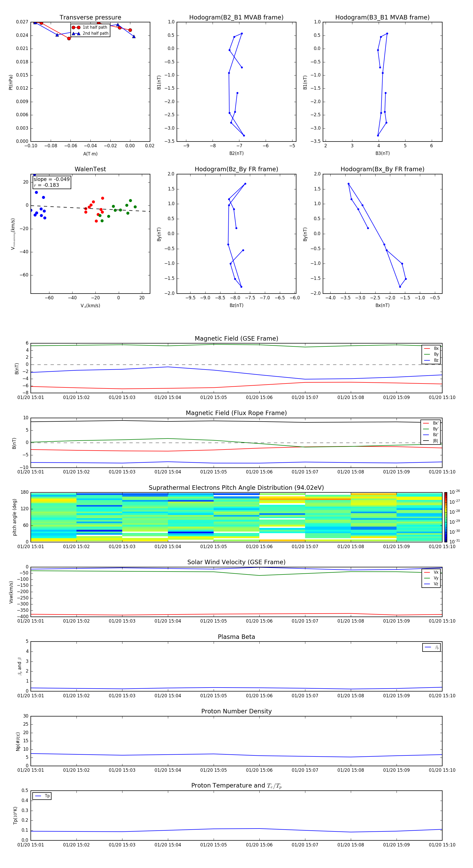Click the 'Hodogram(B3_B1 MVAB frame)' title
Screen dimensions: 473x868
[x=382, y=18]
